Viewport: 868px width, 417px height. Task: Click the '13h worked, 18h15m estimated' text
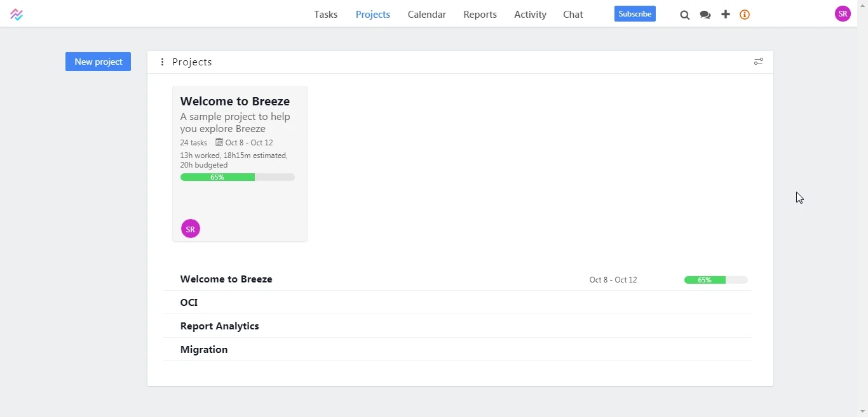234,156
